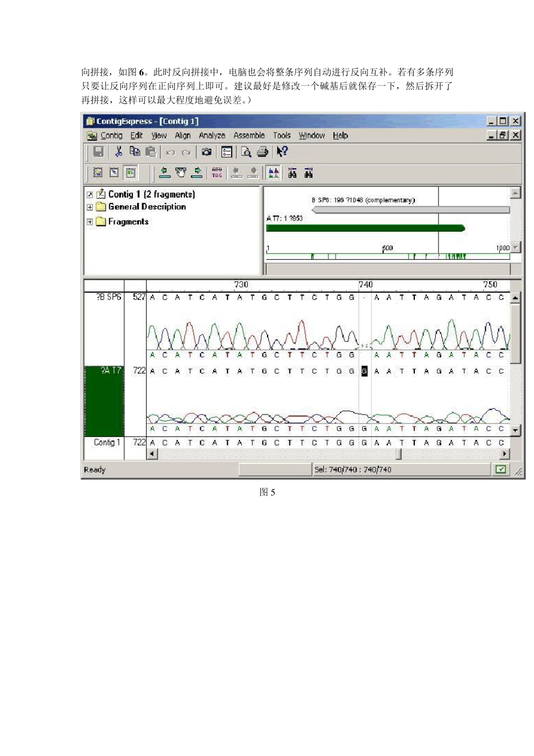This screenshot has width=534, height=756.
Task: Click the Undo arrow icon
Action: pyautogui.click(x=170, y=152)
